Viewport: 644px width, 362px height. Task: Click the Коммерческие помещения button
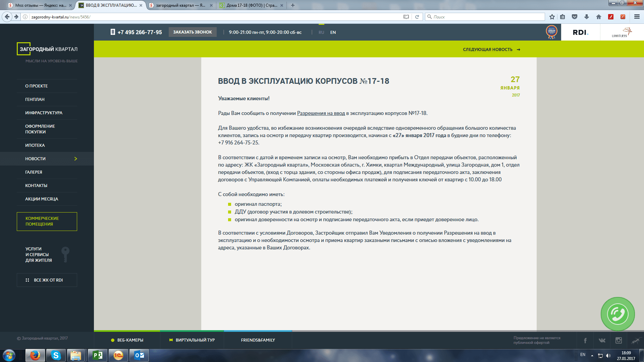click(47, 222)
